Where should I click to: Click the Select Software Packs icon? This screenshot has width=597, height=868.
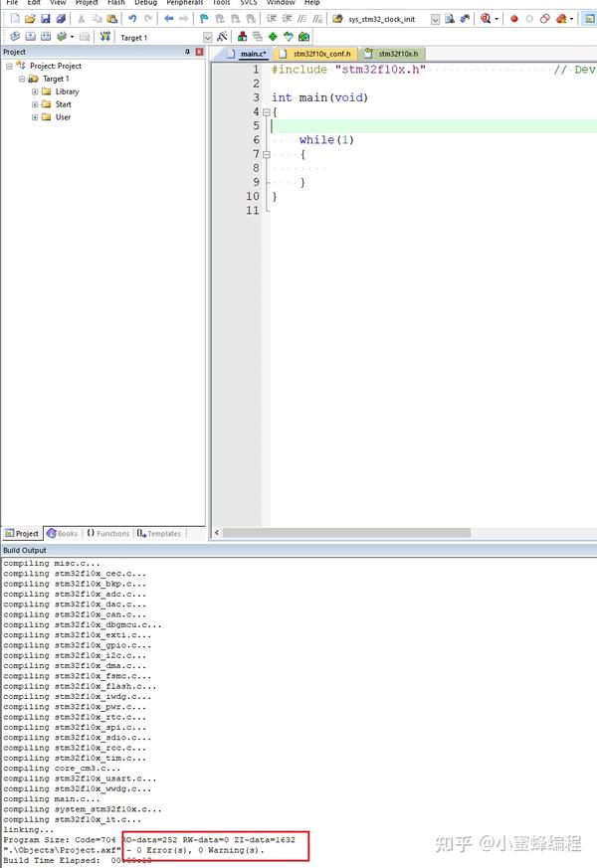click(x=288, y=37)
